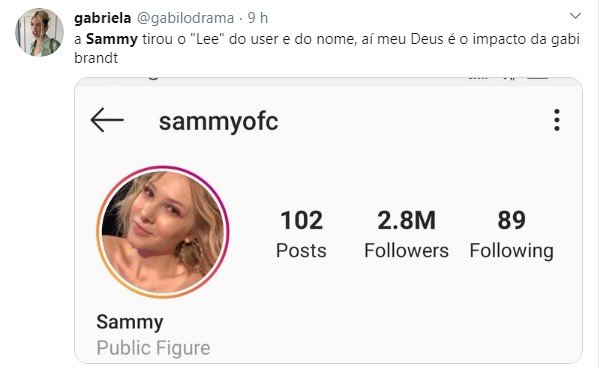Screen dimensions: 599x367
Task: View gabriela's profile avatar
Action: (39, 32)
